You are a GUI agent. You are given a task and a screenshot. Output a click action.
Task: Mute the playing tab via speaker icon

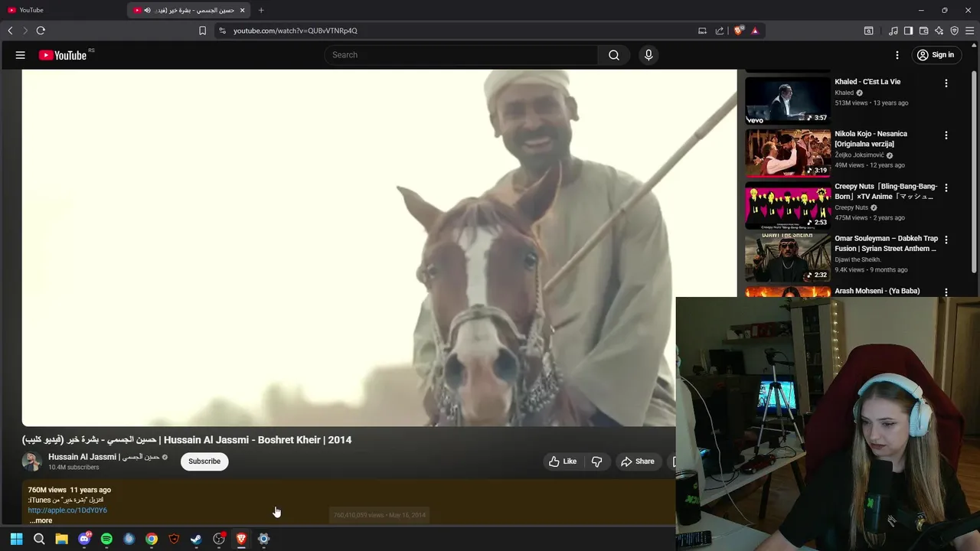coord(147,10)
